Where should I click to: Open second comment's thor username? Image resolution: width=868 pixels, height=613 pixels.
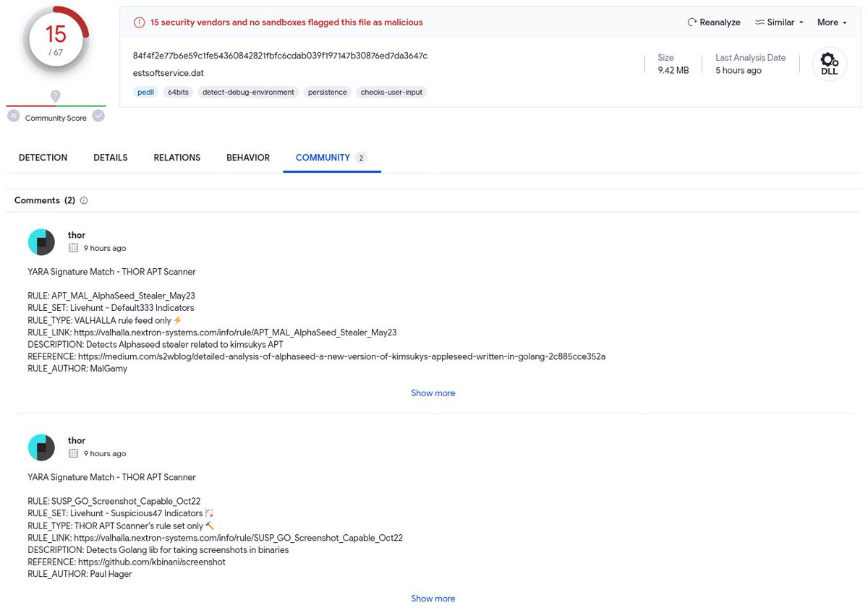click(77, 440)
